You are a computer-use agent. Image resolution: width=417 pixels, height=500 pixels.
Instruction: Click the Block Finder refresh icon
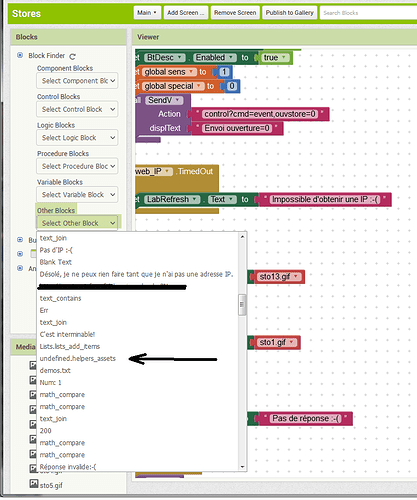(x=72, y=57)
